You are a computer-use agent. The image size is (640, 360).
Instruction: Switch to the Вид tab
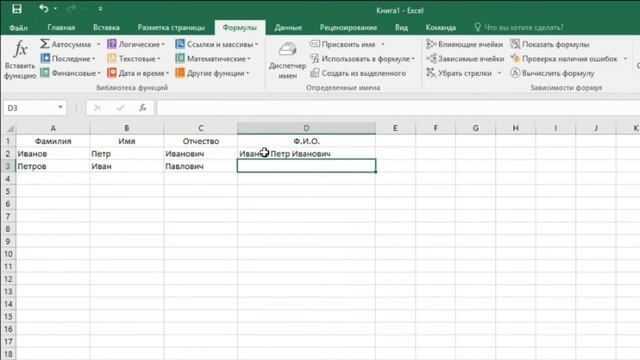coord(401,27)
